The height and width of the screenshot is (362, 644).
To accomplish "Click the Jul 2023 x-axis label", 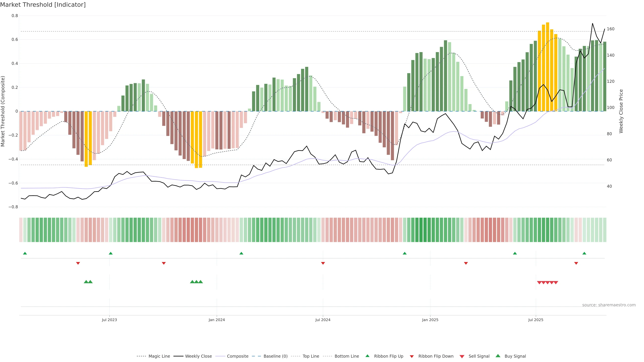I will click(x=109, y=320).
